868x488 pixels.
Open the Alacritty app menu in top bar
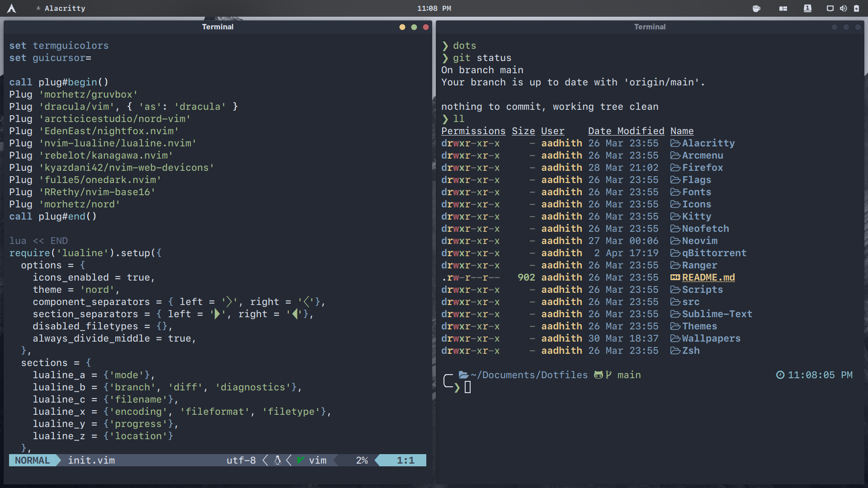pyautogui.click(x=65, y=8)
